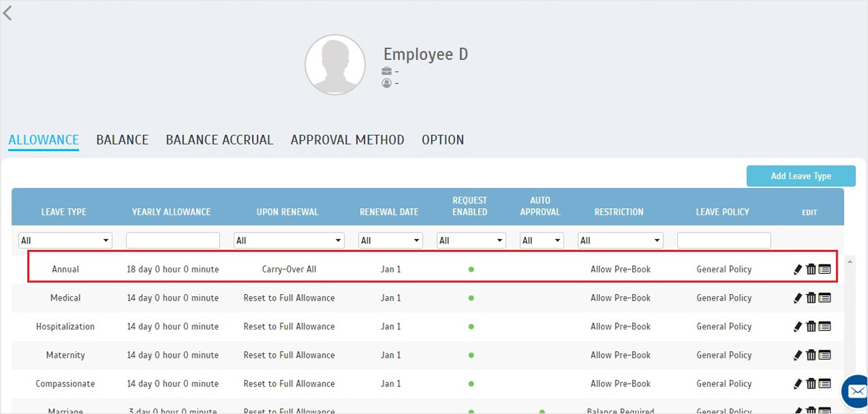Sort by RESTRICTION column header
Screen dimensions: 868x414
pyautogui.click(x=619, y=212)
